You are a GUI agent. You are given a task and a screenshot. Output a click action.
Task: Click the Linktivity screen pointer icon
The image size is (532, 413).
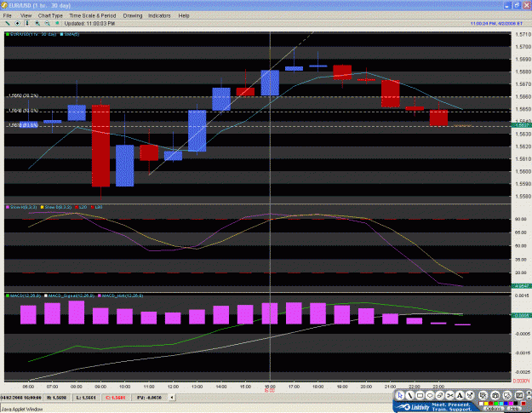pyautogui.click(x=483, y=395)
